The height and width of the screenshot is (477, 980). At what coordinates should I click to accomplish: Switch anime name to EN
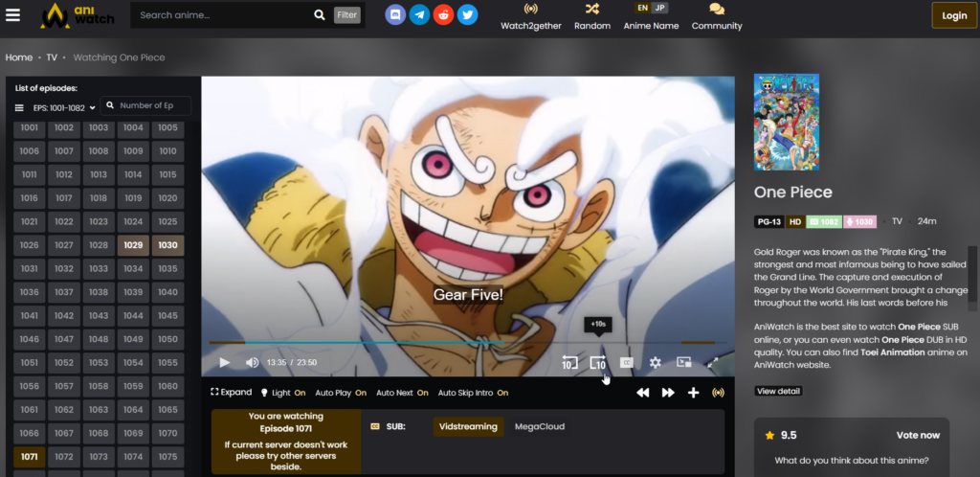[642, 8]
